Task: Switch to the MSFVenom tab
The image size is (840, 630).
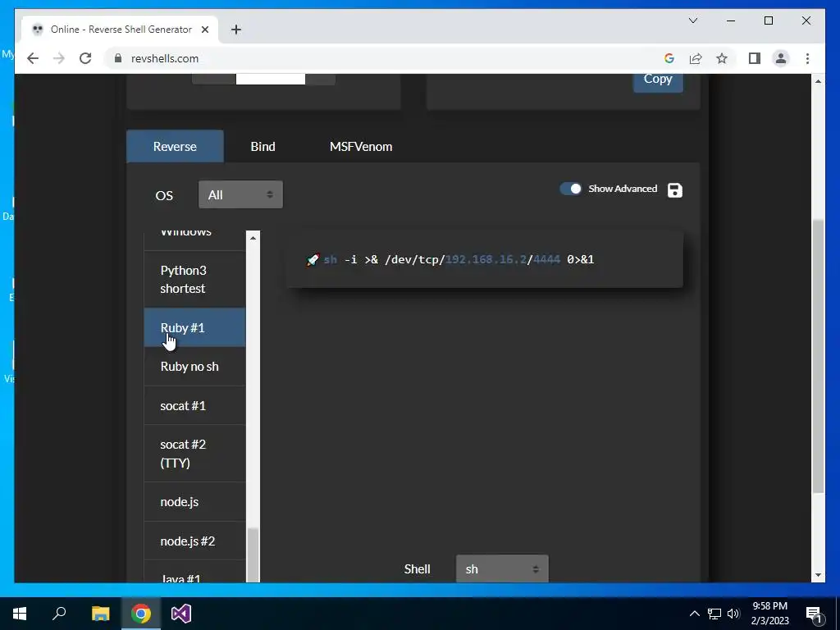Action: [361, 146]
